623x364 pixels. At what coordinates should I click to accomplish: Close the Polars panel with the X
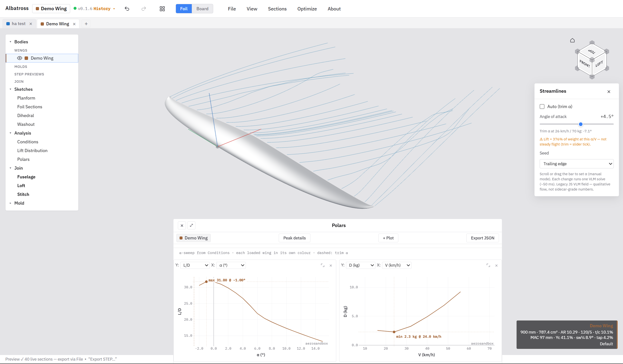coord(182,226)
